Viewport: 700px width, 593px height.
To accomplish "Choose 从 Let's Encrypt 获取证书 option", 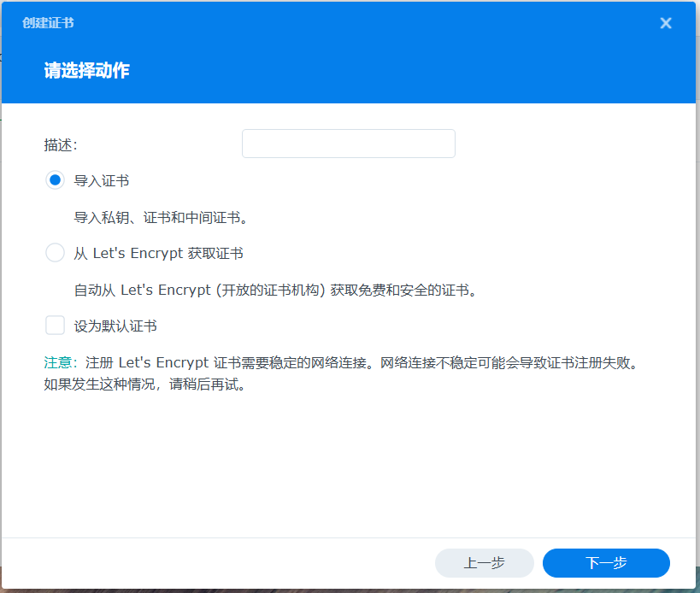I will point(55,252).
